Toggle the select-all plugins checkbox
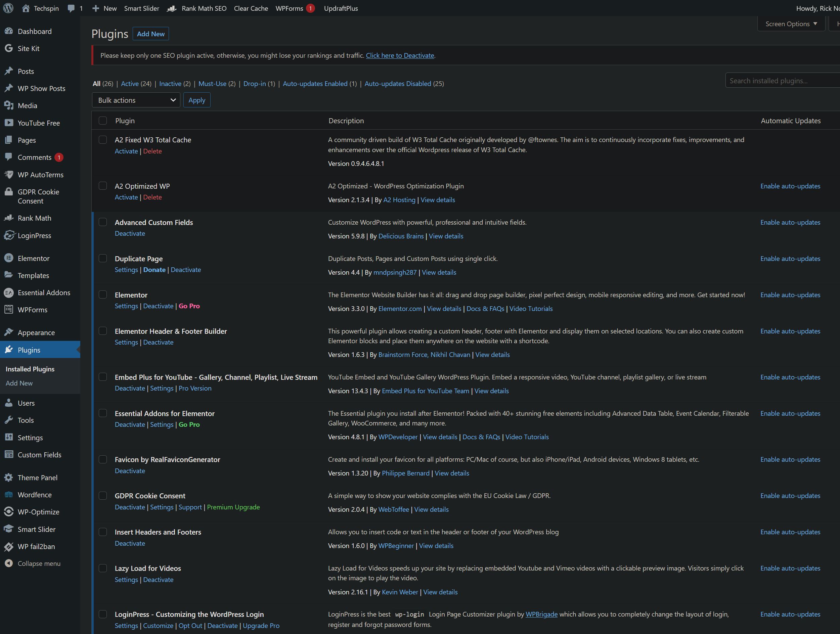Image resolution: width=840 pixels, height=634 pixels. [x=102, y=121]
